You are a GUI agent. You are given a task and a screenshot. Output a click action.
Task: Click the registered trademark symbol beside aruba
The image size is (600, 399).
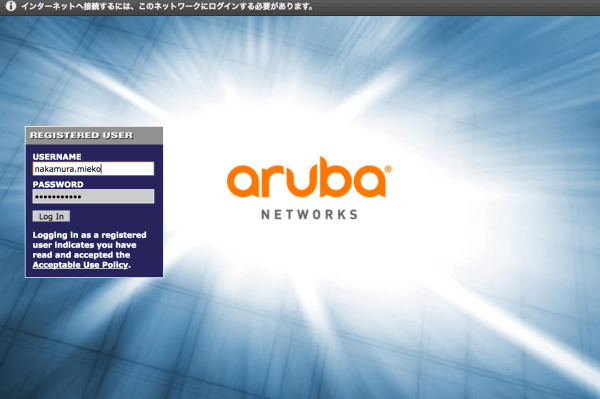click(x=388, y=169)
